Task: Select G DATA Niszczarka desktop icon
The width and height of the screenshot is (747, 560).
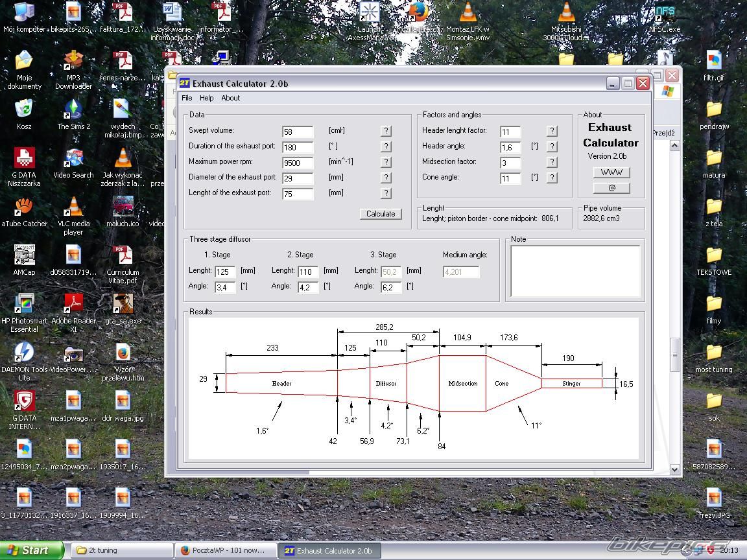Action: click(x=24, y=167)
